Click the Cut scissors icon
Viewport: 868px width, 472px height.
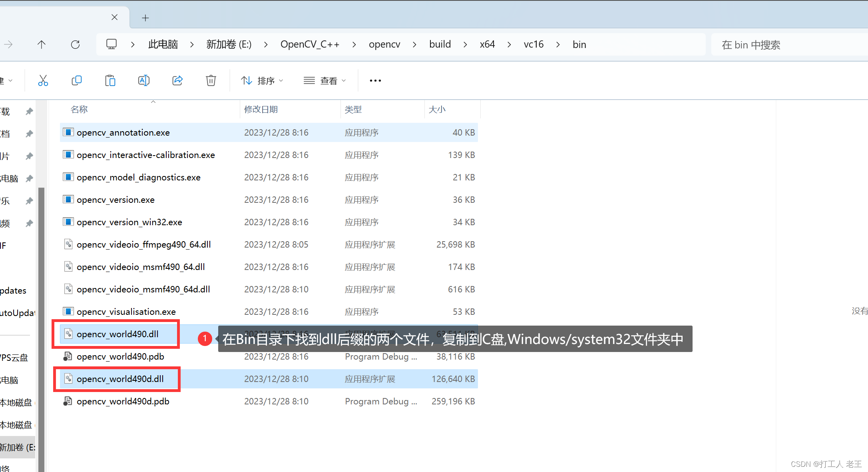[x=43, y=80]
